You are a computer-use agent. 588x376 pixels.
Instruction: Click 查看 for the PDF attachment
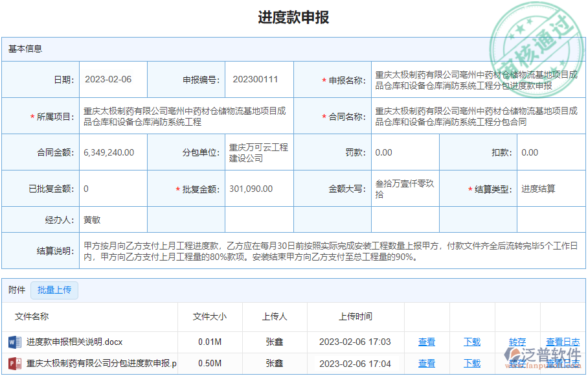[x=427, y=364]
